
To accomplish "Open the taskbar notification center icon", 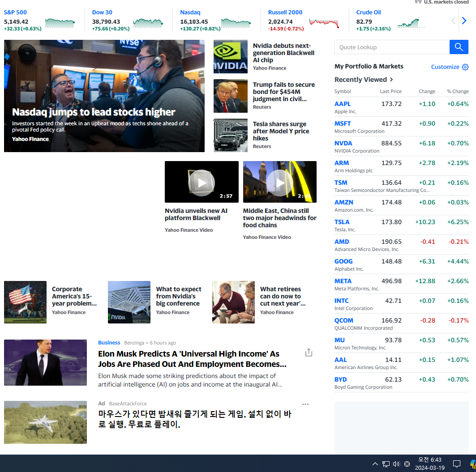I will pos(457,463).
